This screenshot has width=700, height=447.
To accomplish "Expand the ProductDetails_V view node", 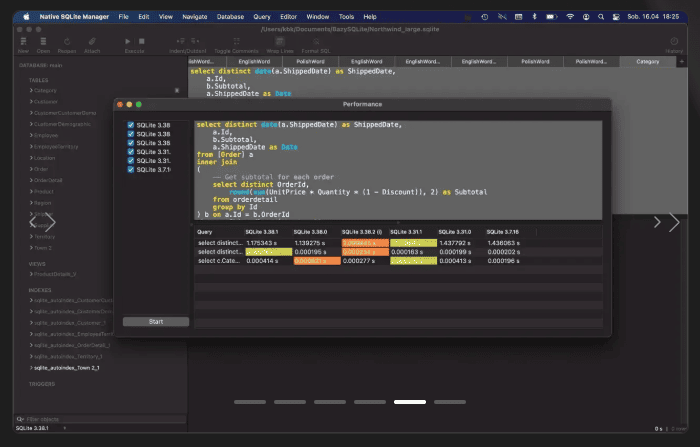I will tap(31, 274).
